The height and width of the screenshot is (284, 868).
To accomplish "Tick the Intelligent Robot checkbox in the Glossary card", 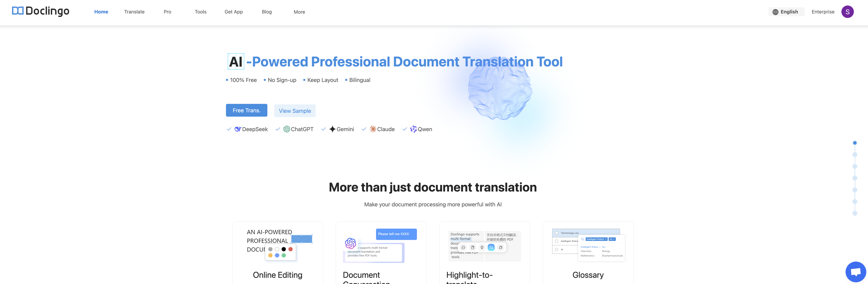I will (x=557, y=241).
